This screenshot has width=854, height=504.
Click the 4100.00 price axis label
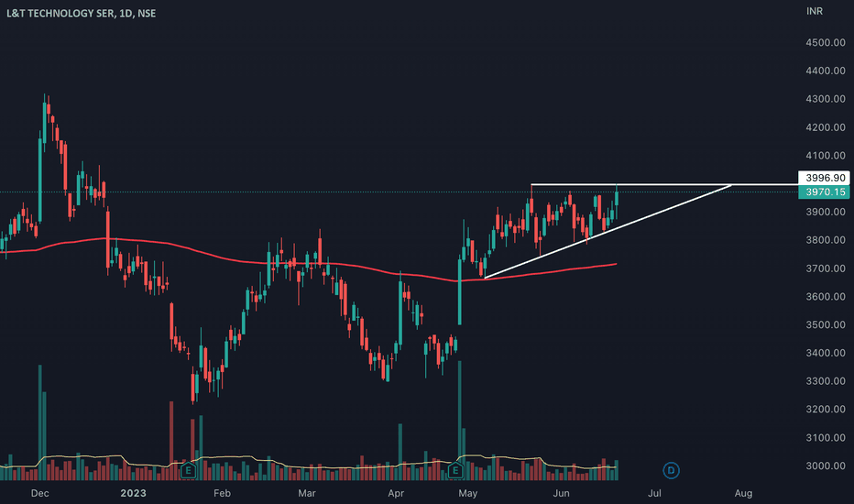click(826, 155)
